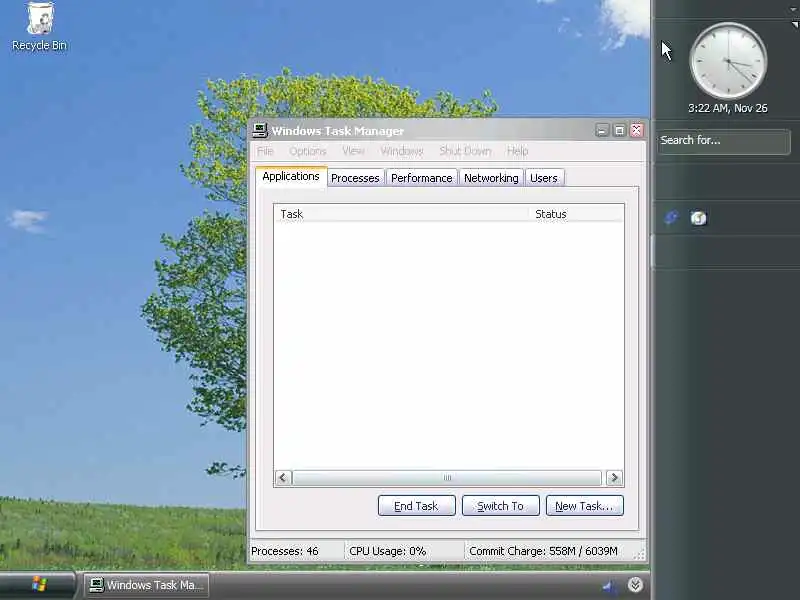Click the End Task button

coord(416,506)
